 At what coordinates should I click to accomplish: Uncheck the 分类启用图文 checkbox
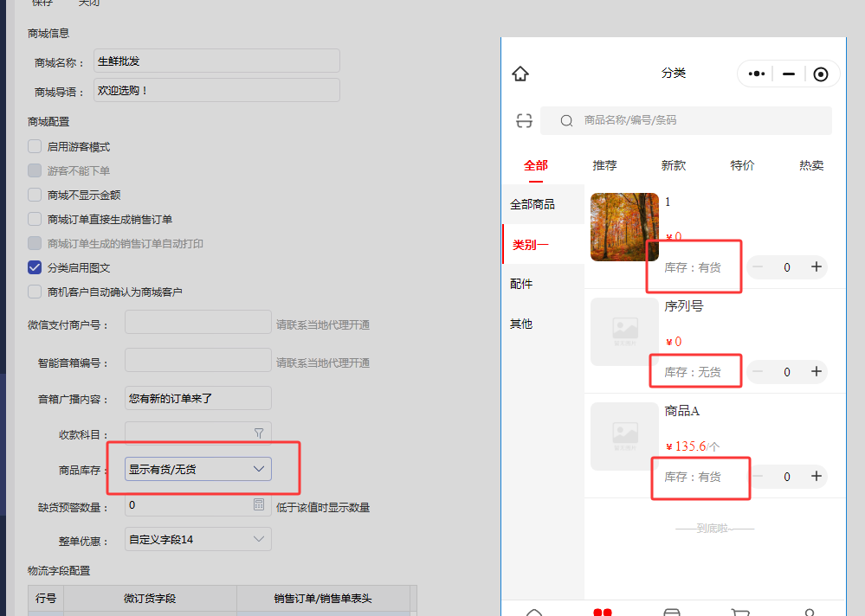(x=35, y=268)
